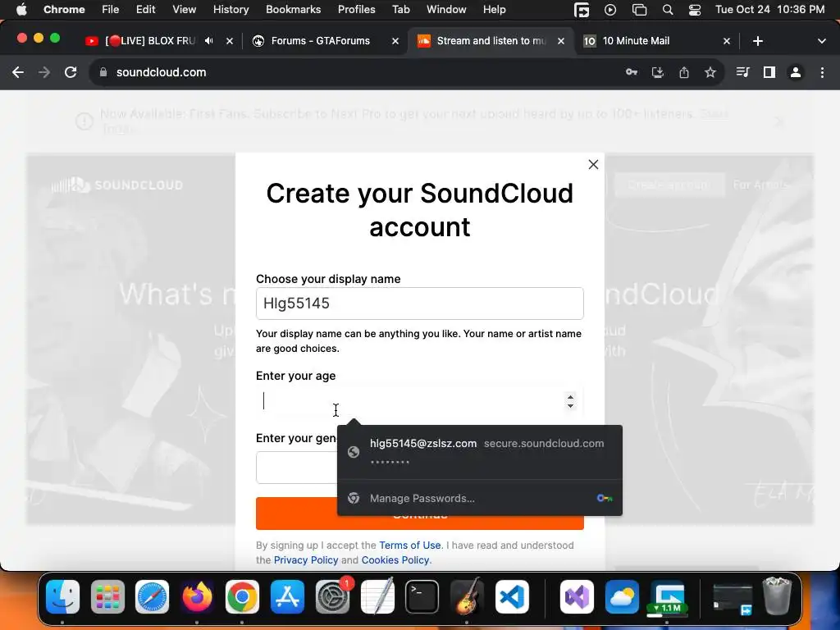Reload the SoundCloud page
Screen dimensions: 840x630
71,72
